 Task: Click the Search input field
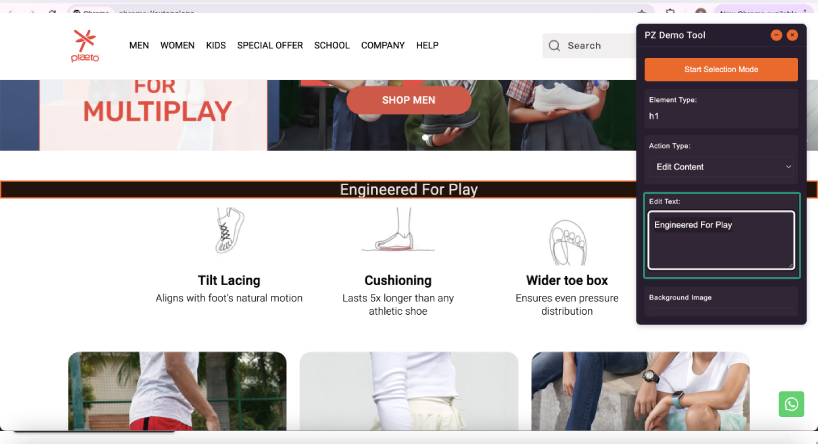pos(590,46)
